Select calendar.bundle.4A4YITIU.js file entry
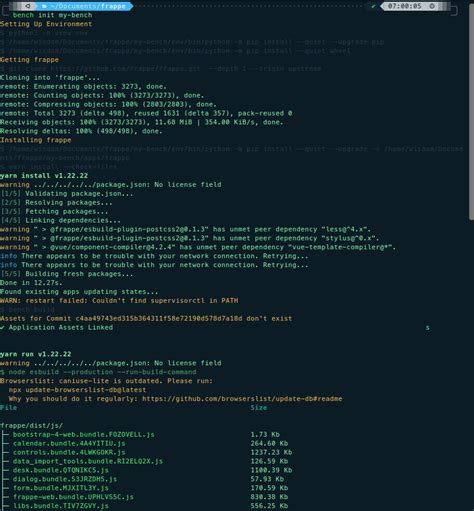 69,443
